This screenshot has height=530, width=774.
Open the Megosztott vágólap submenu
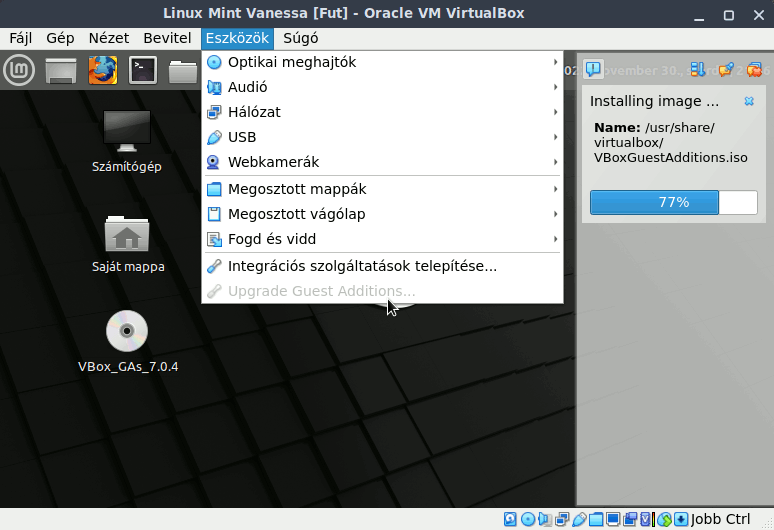pos(383,214)
